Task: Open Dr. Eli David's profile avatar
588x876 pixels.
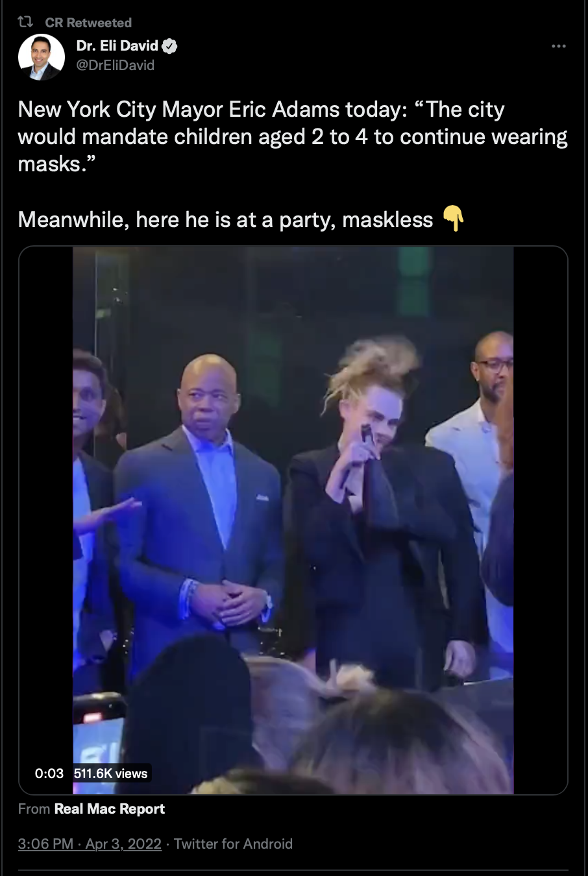Action: coord(42,57)
